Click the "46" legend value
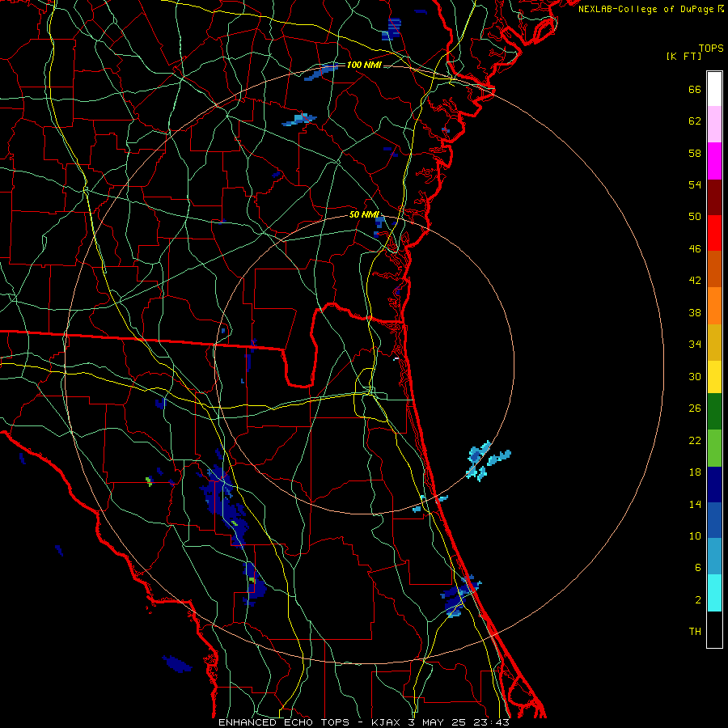The height and width of the screenshot is (728, 728). tap(695, 249)
